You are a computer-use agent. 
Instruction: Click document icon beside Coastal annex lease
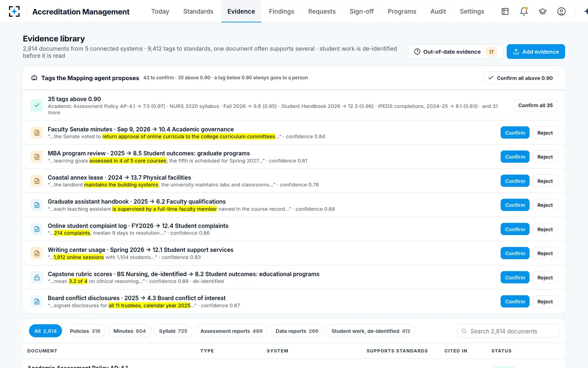[x=37, y=181]
